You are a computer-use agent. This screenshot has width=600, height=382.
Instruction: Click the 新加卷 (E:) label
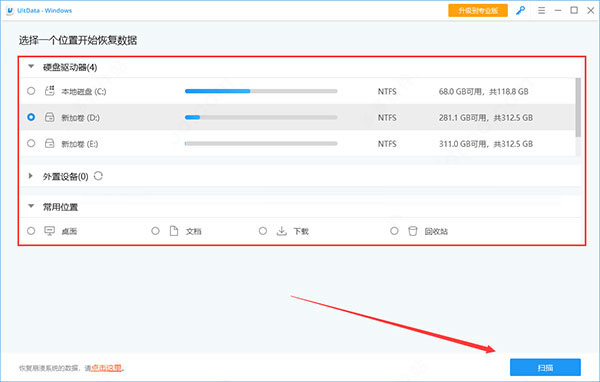(x=80, y=144)
